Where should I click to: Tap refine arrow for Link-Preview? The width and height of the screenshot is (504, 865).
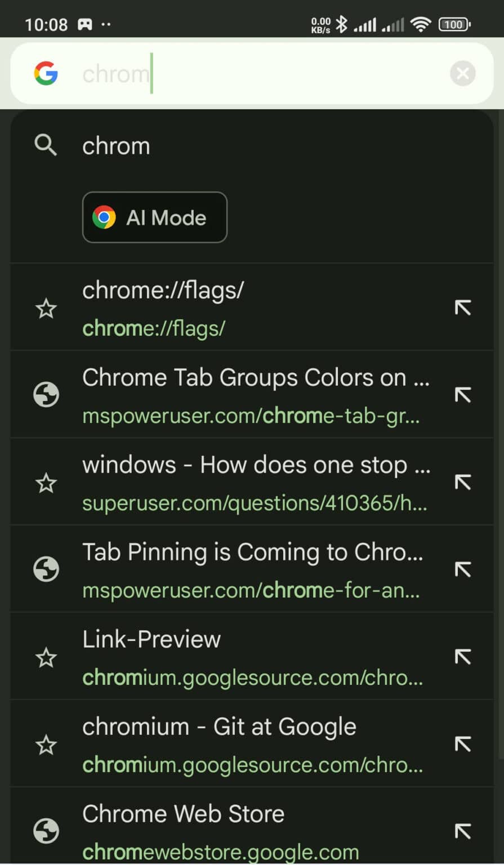point(463,657)
